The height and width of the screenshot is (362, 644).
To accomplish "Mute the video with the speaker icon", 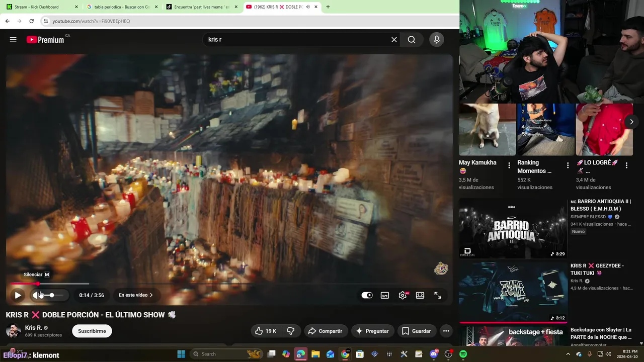I will pos(37,295).
